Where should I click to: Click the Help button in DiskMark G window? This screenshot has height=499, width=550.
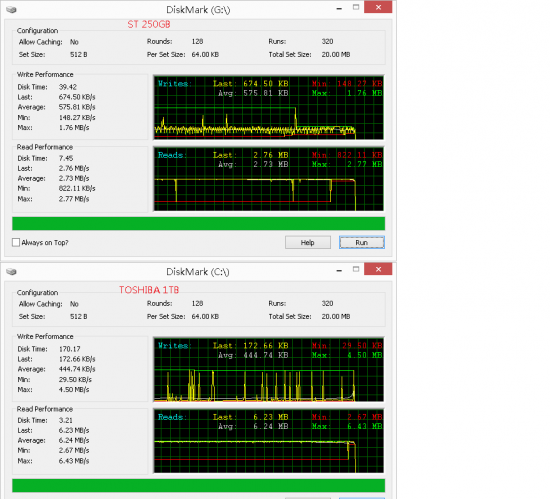click(x=308, y=242)
